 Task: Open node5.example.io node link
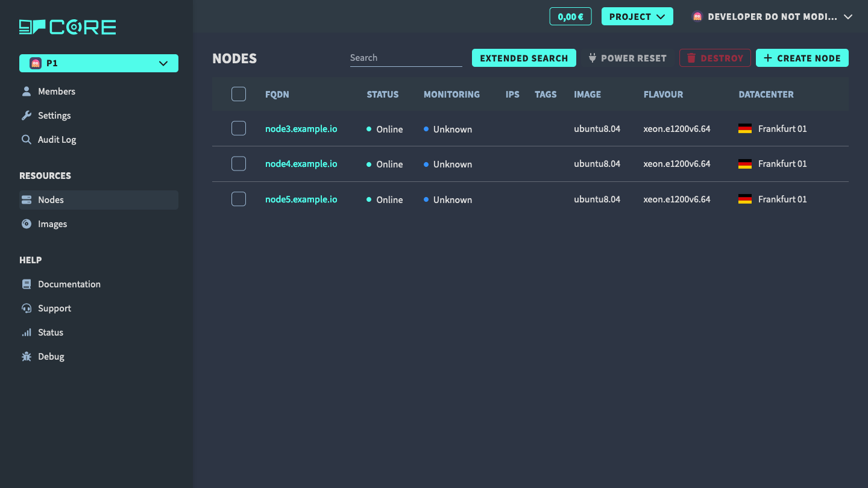click(x=301, y=199)
